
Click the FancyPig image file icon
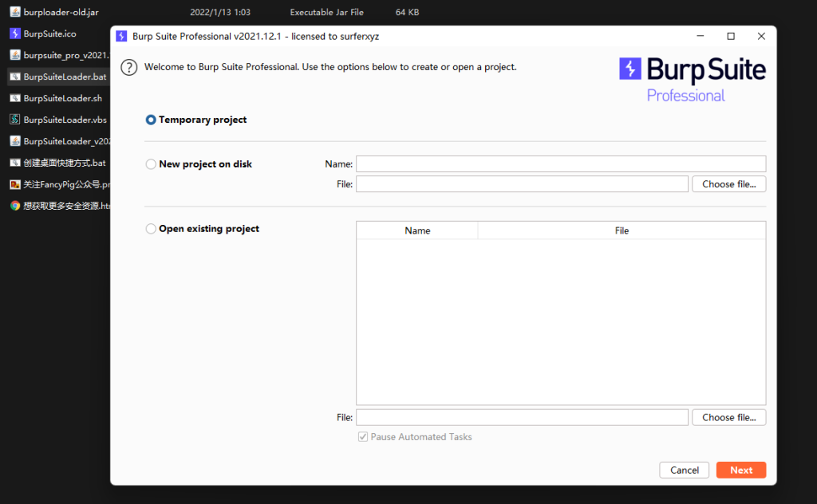[x=15, y=184]
